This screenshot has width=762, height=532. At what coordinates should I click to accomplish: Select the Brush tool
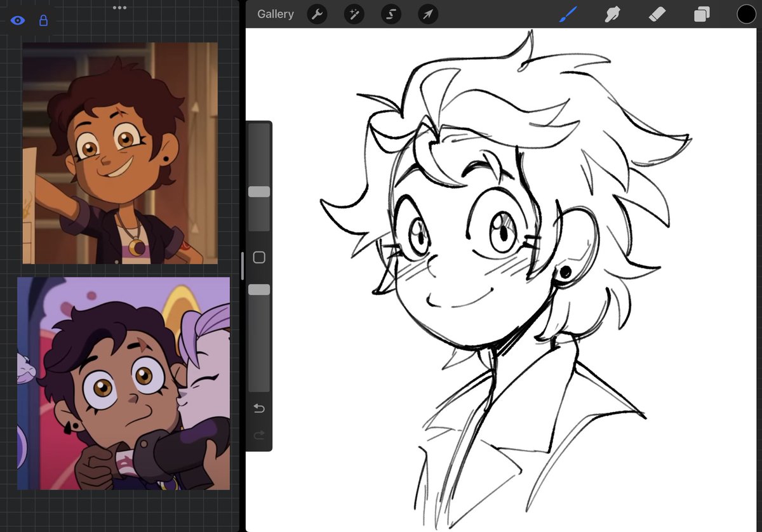point(568,14)
